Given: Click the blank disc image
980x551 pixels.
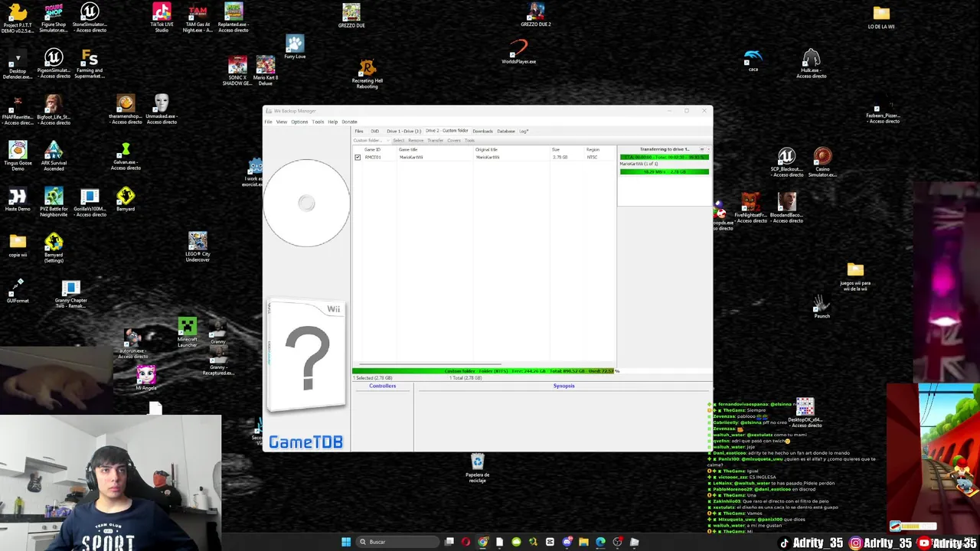Looking at the screenshot, I should (x=306, y=203).
